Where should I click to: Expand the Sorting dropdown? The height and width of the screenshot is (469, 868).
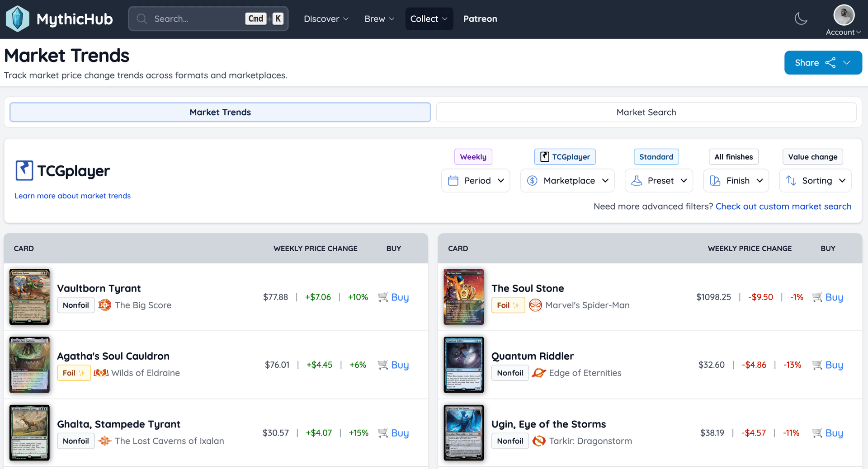click(x=815, y=180)
